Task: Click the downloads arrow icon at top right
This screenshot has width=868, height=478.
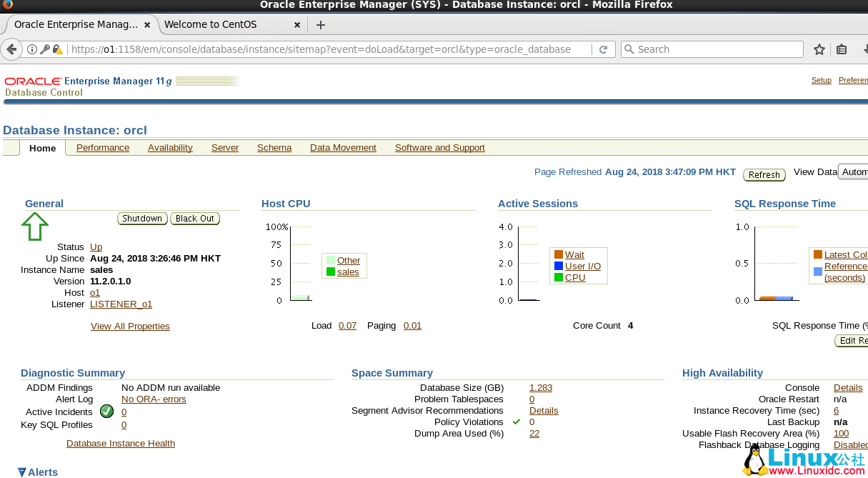Action: 864,49
